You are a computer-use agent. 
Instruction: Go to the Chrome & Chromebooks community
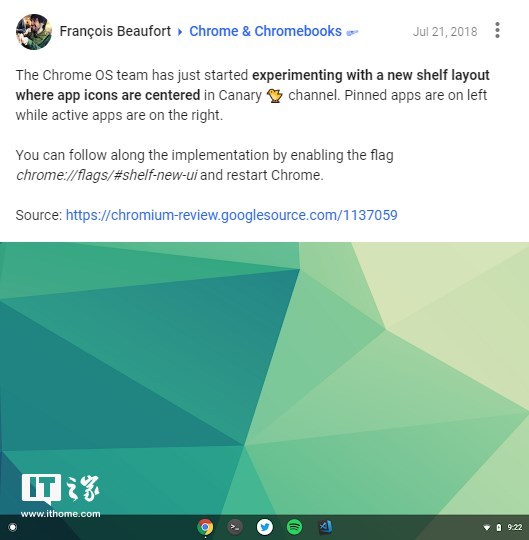point(266,31)
